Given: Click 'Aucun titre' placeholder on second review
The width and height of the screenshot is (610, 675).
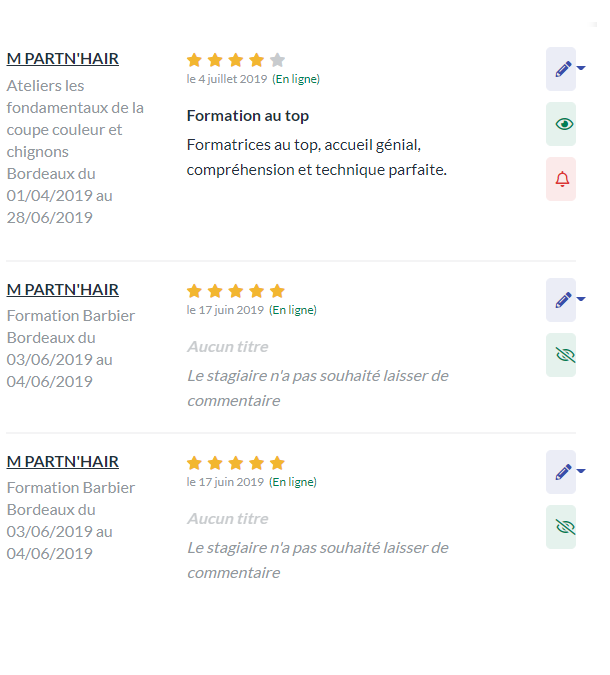Looking at the screenshot, I should coord(228,347).
